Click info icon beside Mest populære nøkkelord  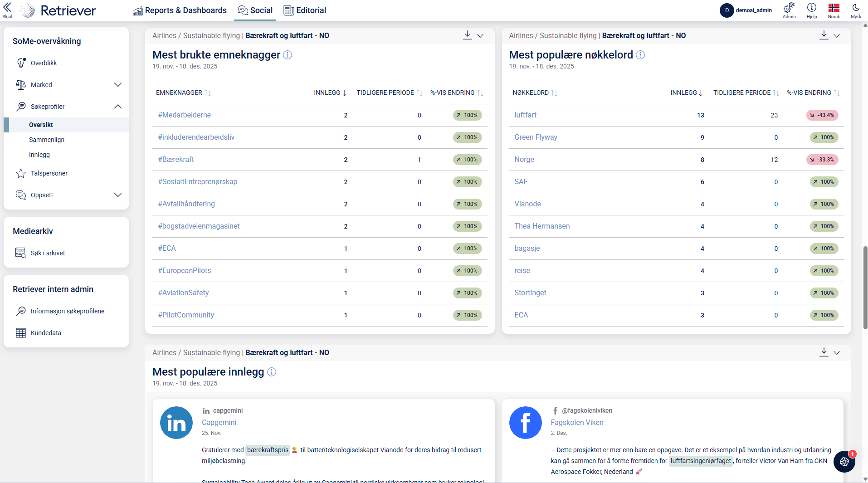[640, 55]
